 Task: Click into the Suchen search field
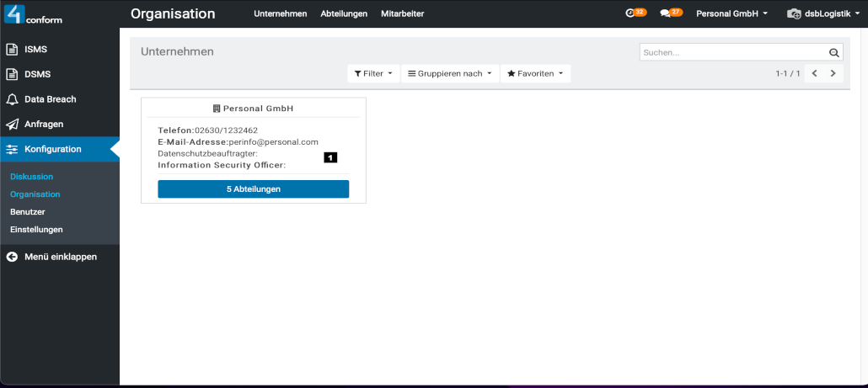point(731,53)
